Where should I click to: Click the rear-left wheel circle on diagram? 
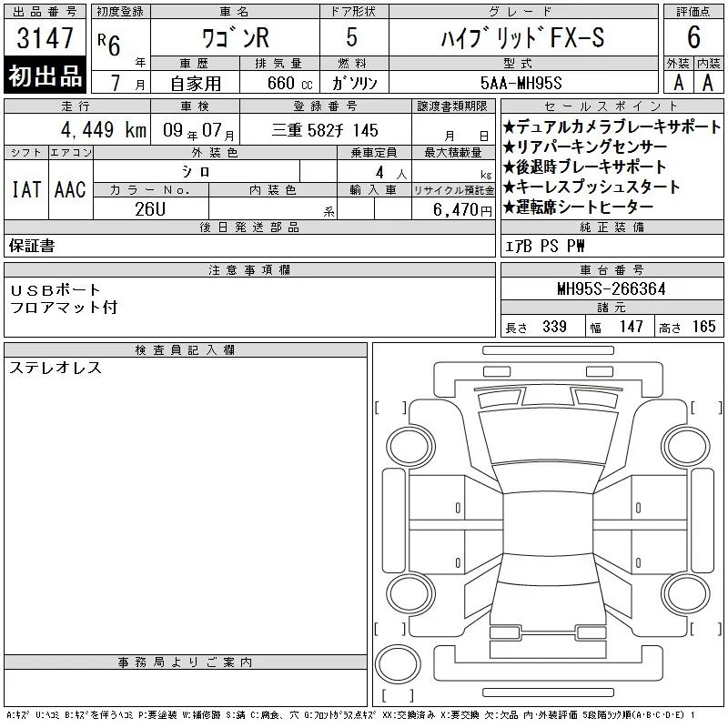pyautogui.click(x=410, y=594)
